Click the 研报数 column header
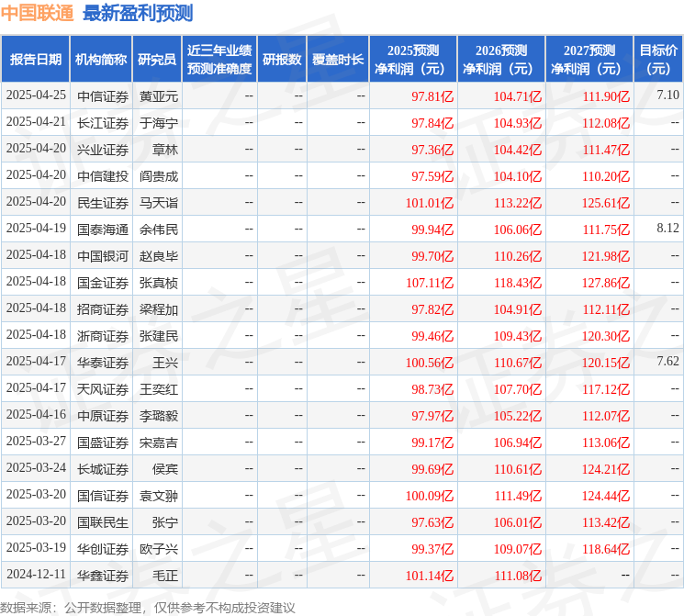The width and height of the screenshot is (684, 616). pyautogui.click(x=282, y=60)
